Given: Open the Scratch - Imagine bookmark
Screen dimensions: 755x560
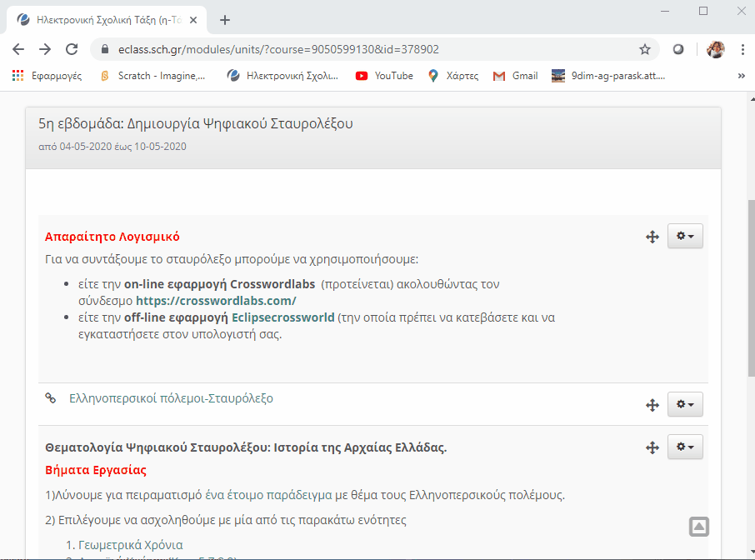Looking at the screenshot, I should pos(152,76).
